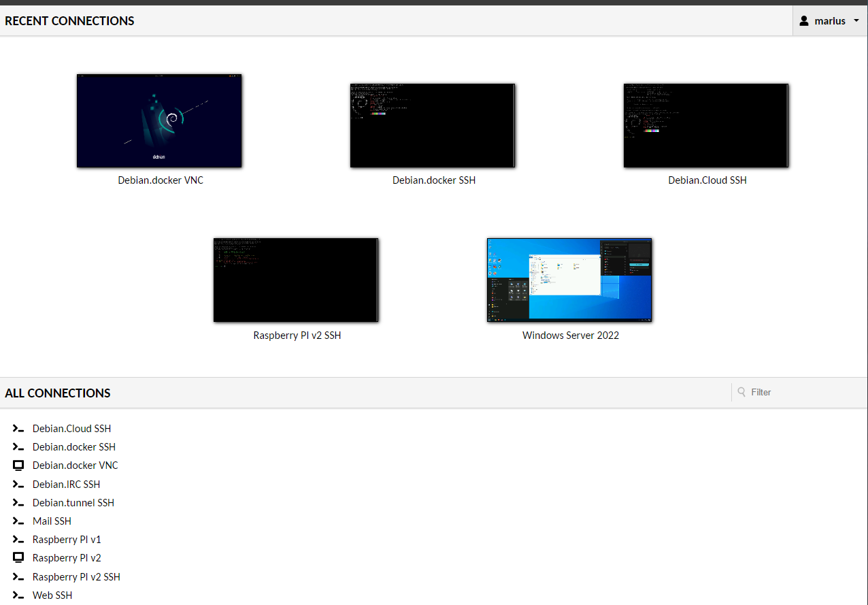Click Debian.docker SSH label under thumbnail

[433, 180]
